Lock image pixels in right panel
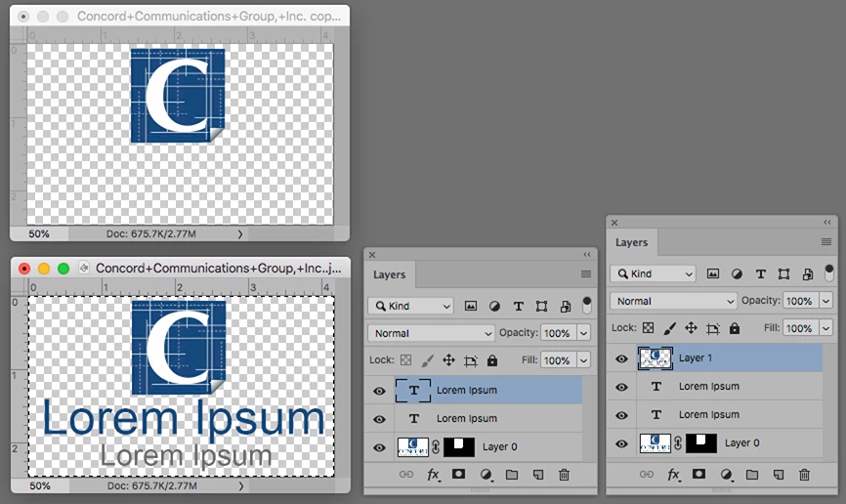This screenshot has height=504, width=846. 669,328
